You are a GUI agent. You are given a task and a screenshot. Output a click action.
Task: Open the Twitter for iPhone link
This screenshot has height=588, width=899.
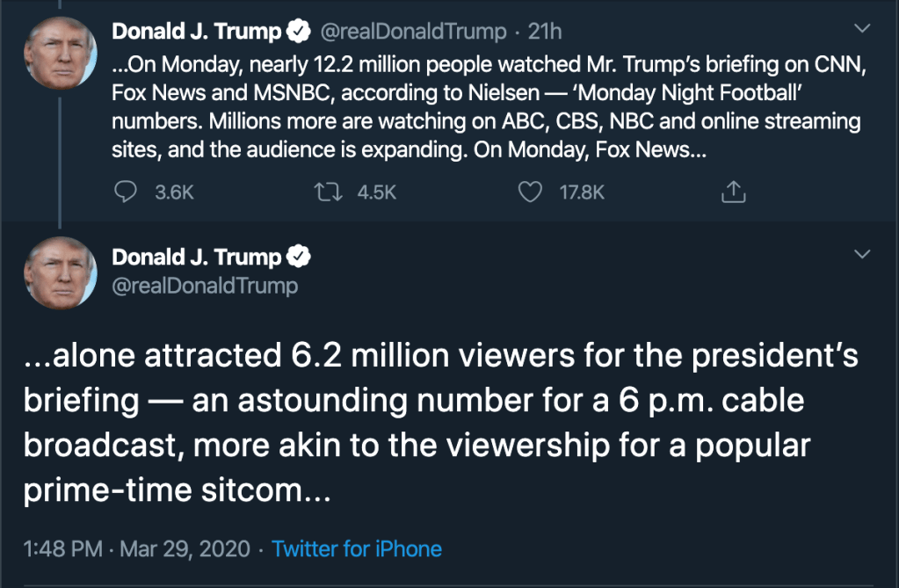[x=357, y=549]
